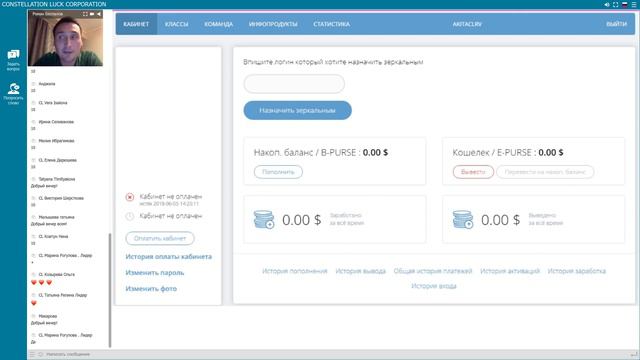This screenshot has height=360, width=640.
Task: Click transfer to accumulative balance button
Action: (545, 172)
